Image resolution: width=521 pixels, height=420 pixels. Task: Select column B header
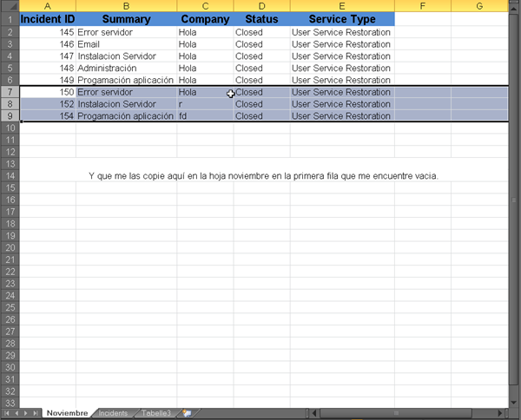pos(126,6)
